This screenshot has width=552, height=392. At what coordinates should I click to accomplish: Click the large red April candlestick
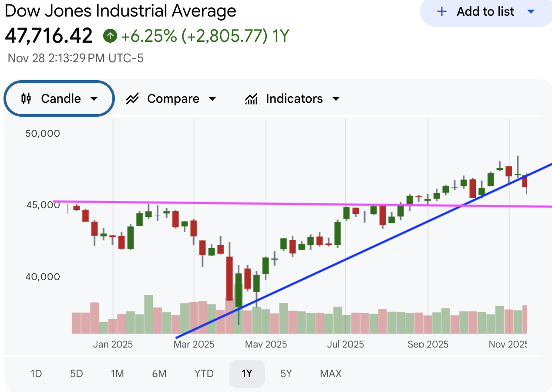229,278
